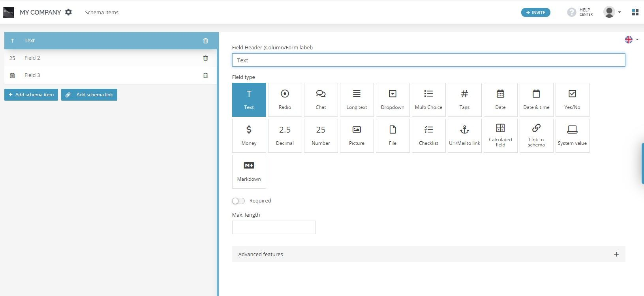Delete the Text schema item

click(x=205, y=41)
